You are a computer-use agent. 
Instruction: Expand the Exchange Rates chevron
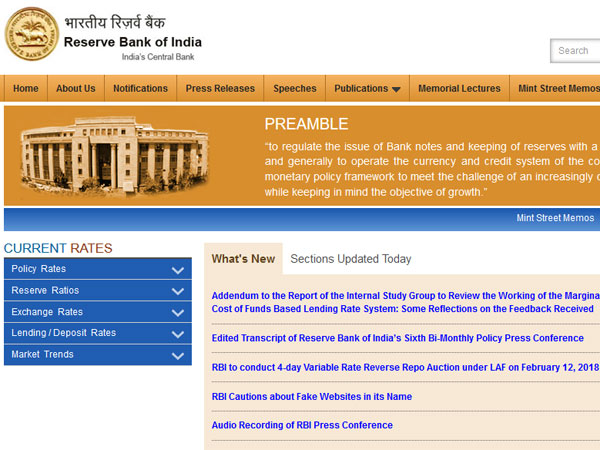click(178, 313)
